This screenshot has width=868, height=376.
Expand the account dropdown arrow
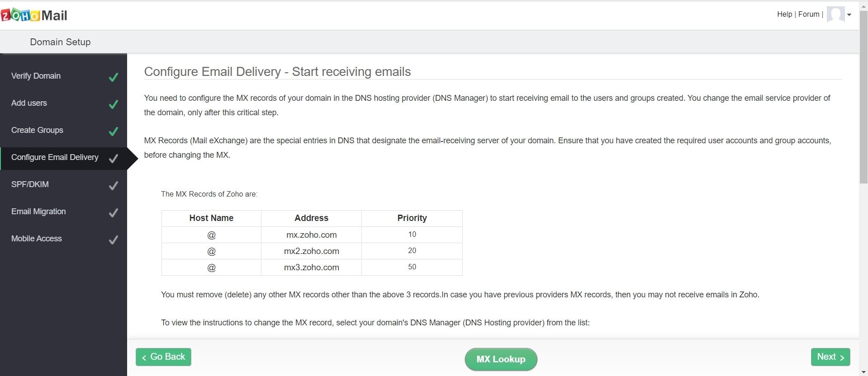(849, 15)
